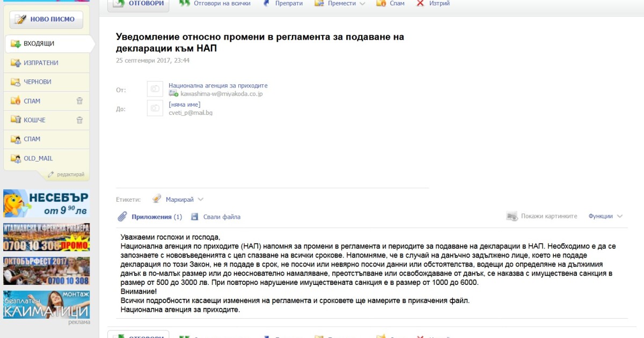This screenshot has width=644, height=338.
Task: Select the recipient address cveti_p@mail.bg
Action: 191,113
